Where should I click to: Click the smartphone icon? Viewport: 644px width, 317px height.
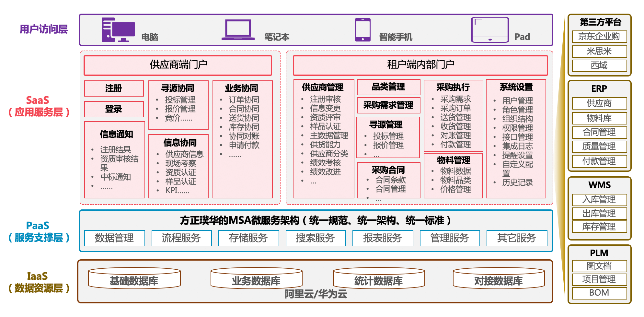pos(362,30)
